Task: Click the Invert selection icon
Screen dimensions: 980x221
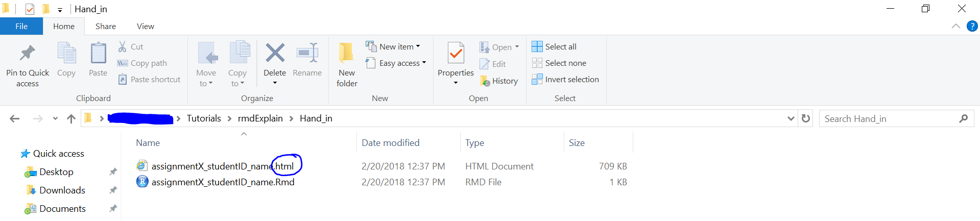Action: coord(537,79)
